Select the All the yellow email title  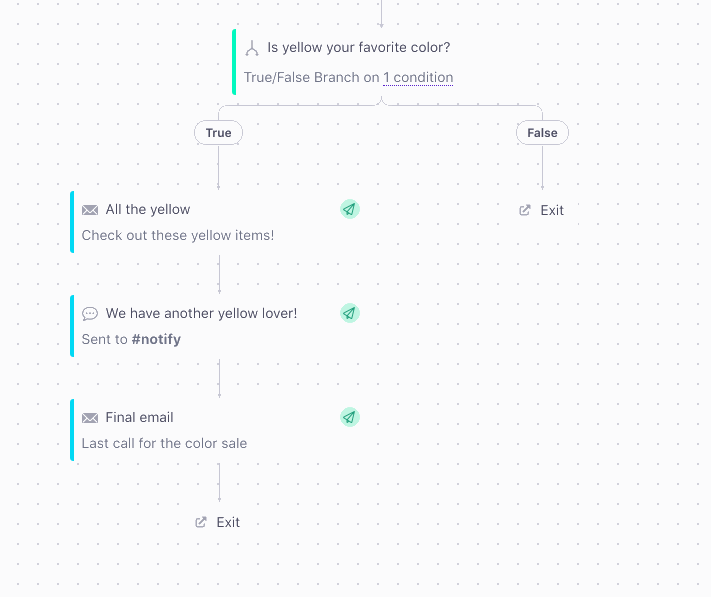click(x=148, y=210)
